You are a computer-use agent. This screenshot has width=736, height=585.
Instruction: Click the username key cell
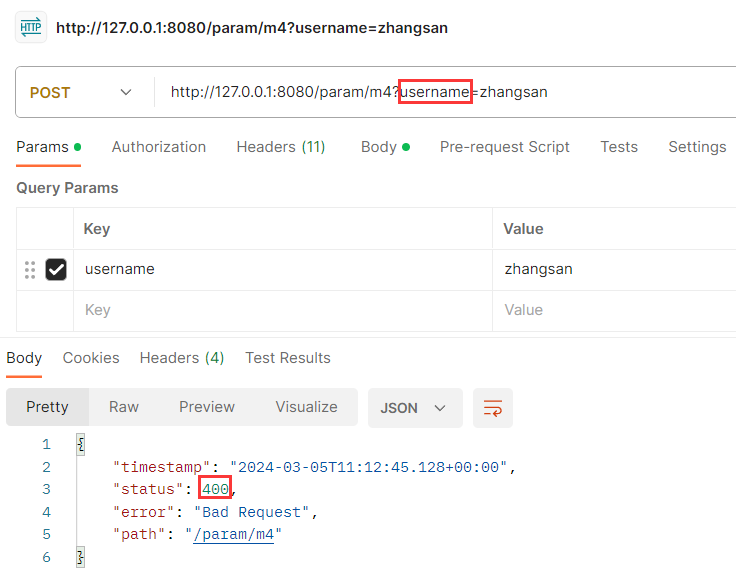tap(283, 269)
